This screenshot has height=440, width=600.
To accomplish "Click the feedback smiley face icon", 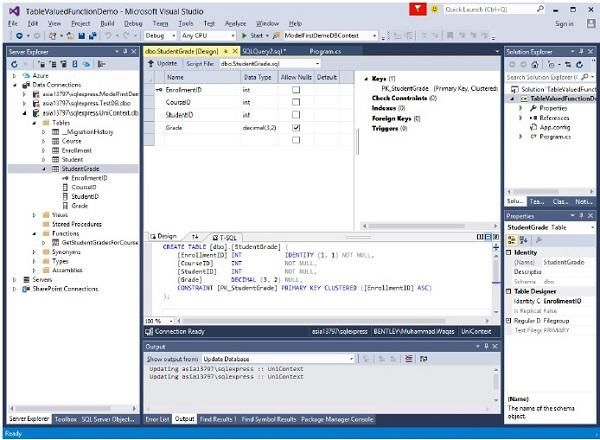I will [434, 9].
